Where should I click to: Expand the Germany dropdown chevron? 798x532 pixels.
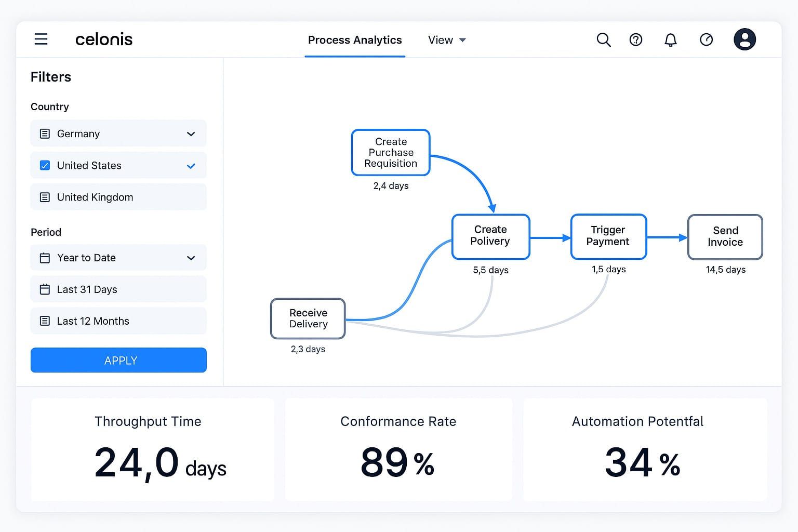pyautogui.click(x=191, y=134)
